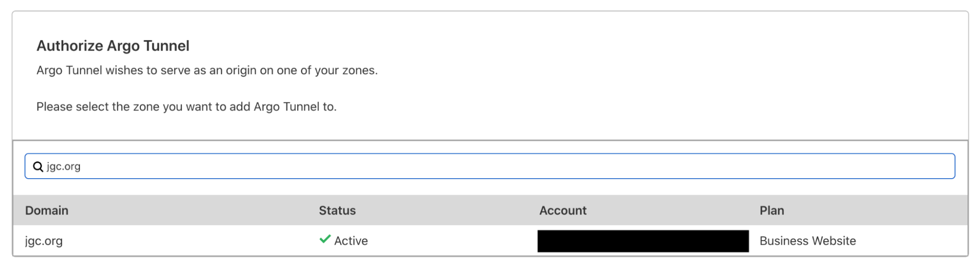This screenshot has width=980, height=270.
Task: Authorize the tunnel for the jgc.org zone
Action: point(44,241)
